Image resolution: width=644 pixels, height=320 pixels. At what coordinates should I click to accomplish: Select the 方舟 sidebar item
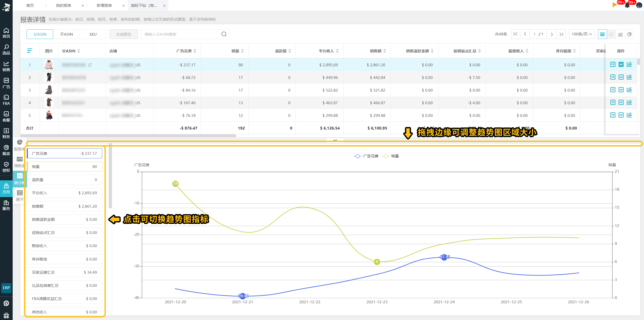[x=6, y=189]
